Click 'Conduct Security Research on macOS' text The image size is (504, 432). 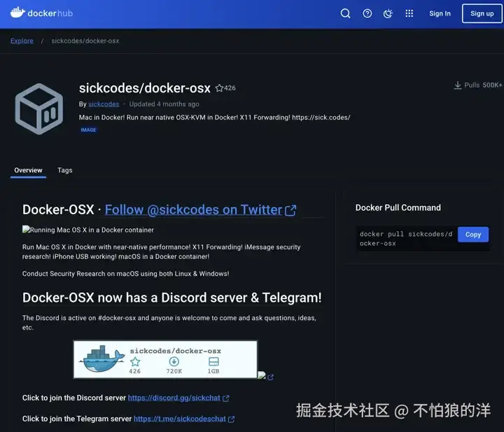(x=126, y=274)
